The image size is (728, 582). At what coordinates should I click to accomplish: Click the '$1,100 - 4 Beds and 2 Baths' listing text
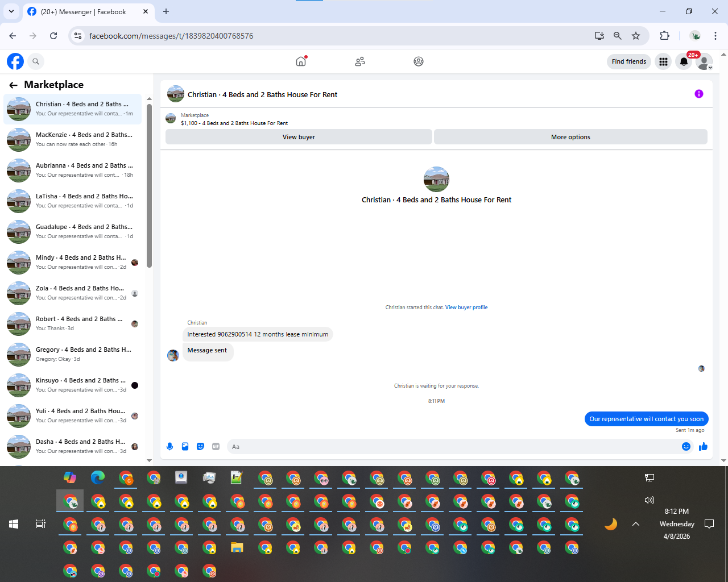234,123
